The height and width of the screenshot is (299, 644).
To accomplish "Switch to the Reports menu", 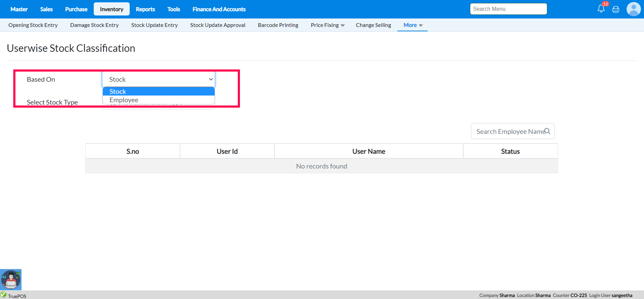I will click(x=145, y=9).
